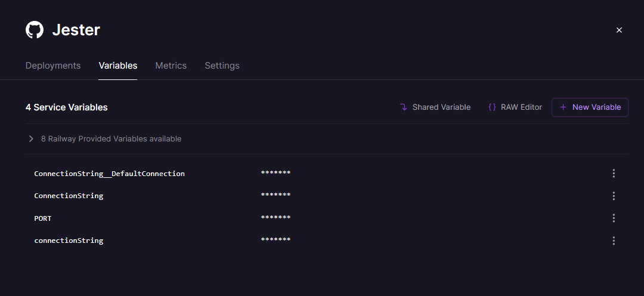
Task: Click the plus icon in New Variable
Action: (x=563, y=107)
